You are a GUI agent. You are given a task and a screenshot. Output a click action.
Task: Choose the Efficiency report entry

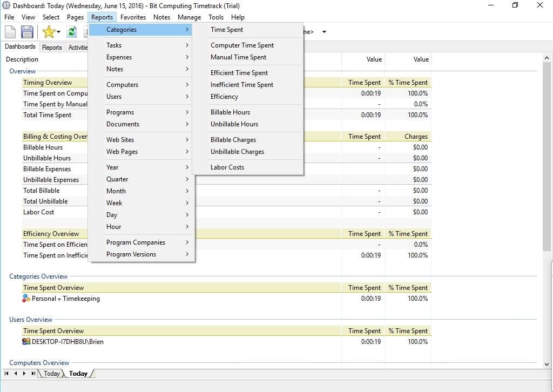click(247, 97)
